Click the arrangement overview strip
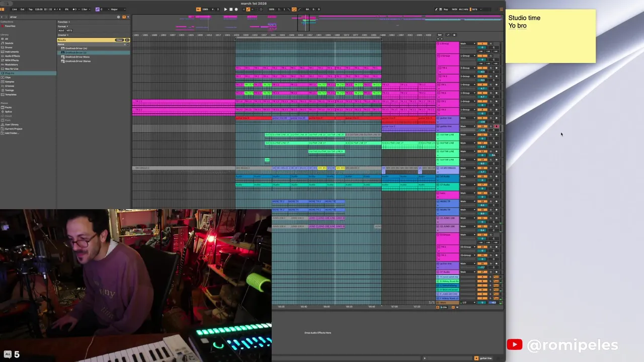Viewport: 644px width, 362px height. click(317, 23)
